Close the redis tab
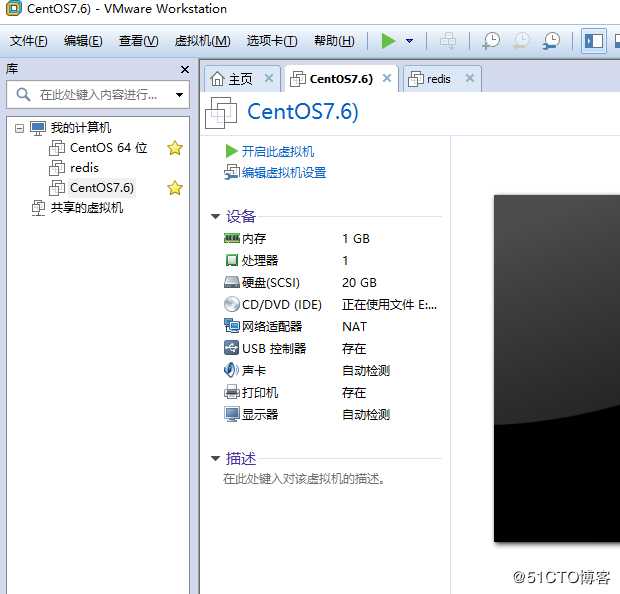This screenshot has width=620, height=594. (469, 78)
